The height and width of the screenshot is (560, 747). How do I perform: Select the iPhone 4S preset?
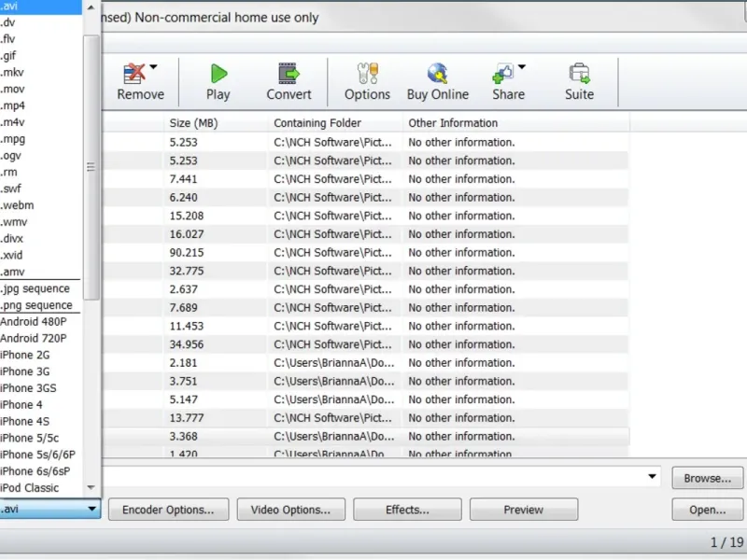[41, 422]
